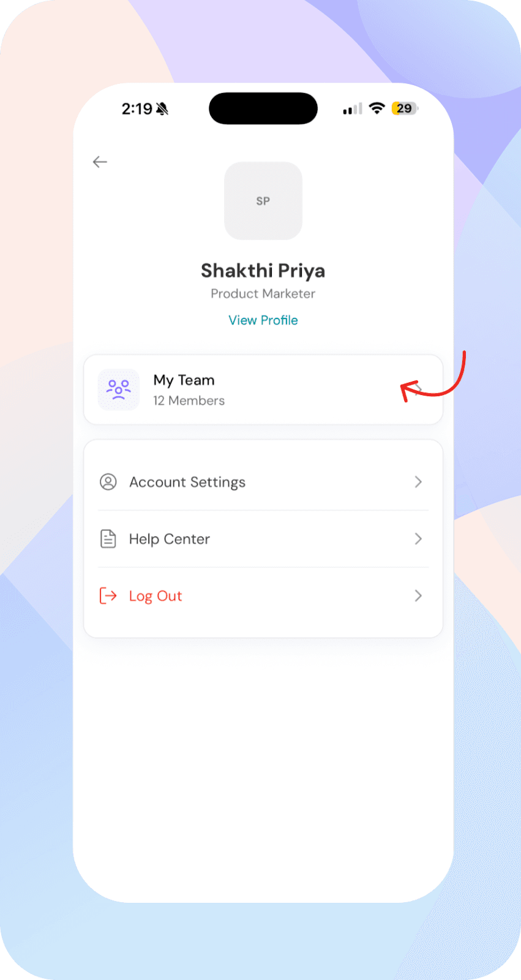The height and width of the screenshot is (980, 521).
Task: Tap the muted bell status icon
Action: coord(162,109)
